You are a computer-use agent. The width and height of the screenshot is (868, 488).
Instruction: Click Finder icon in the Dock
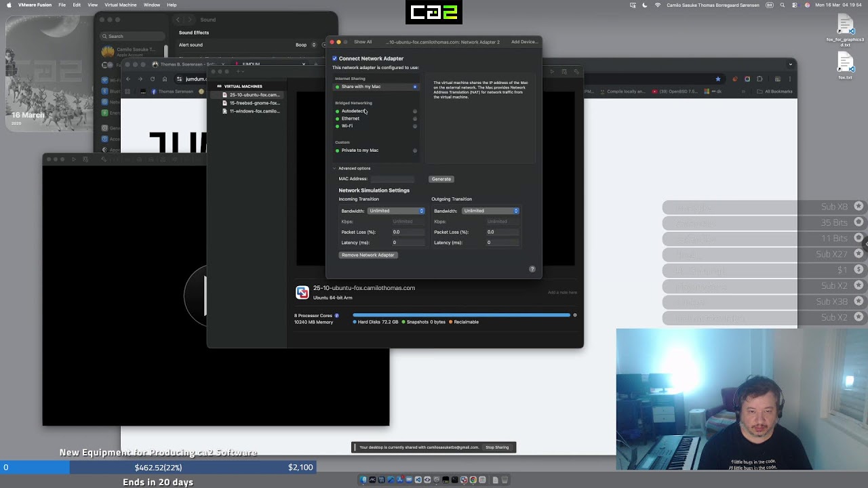363,480
